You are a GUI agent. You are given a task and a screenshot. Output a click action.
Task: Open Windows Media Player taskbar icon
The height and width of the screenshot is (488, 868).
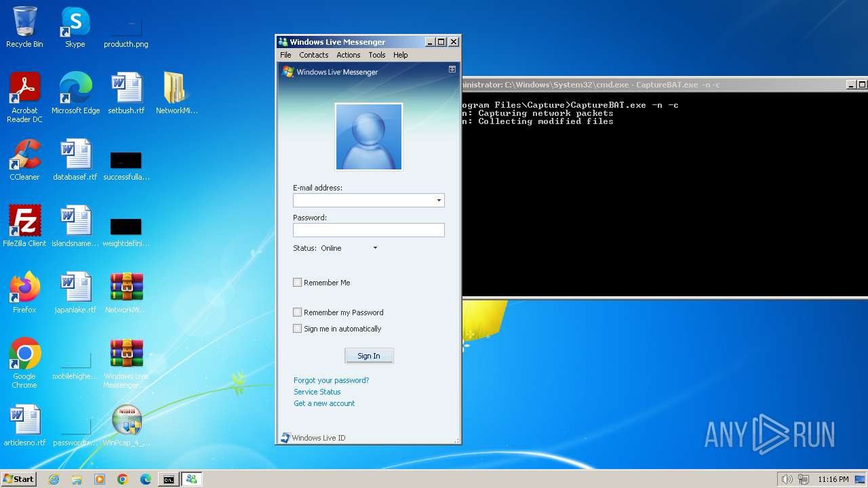click(x=100, y=479)
